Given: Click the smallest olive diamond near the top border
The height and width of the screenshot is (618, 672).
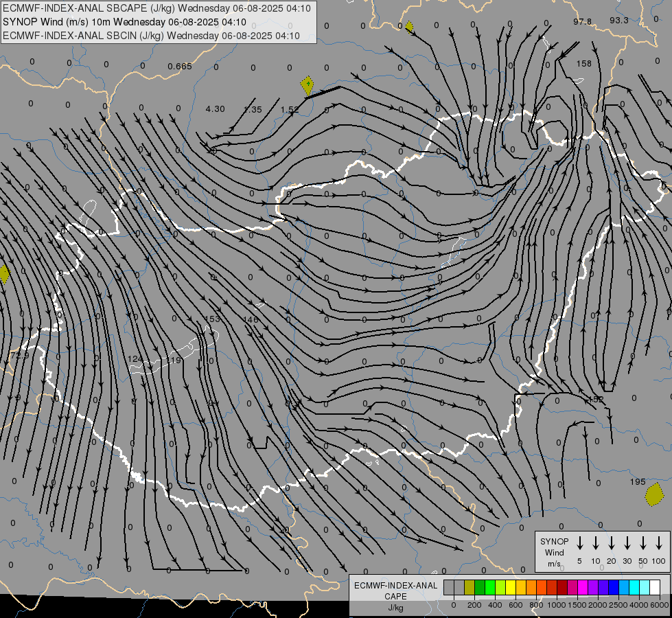Looking at the screenshot, I should [x=409, y=27].
